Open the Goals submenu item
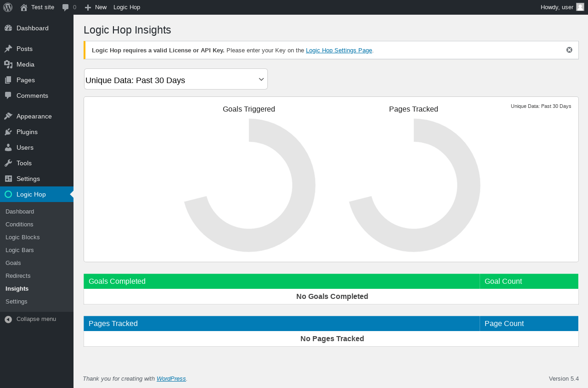This screenshot has width=588, height=388. 13,263
